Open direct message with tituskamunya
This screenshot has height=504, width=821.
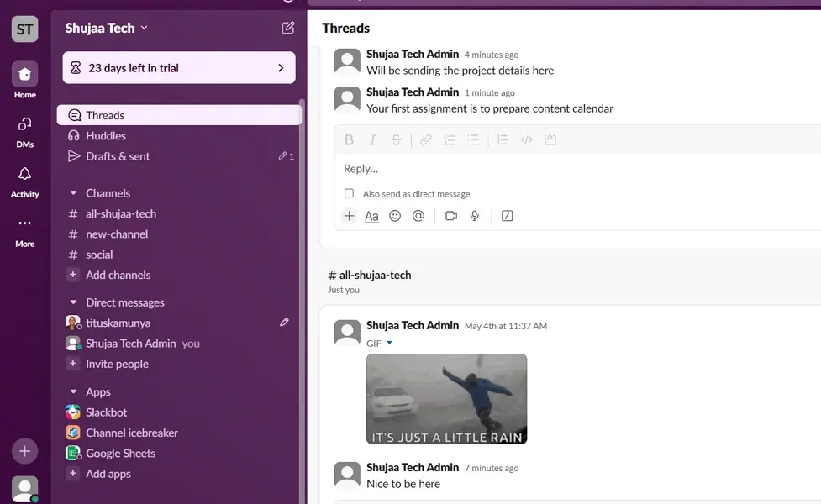(x=179, y=323)
